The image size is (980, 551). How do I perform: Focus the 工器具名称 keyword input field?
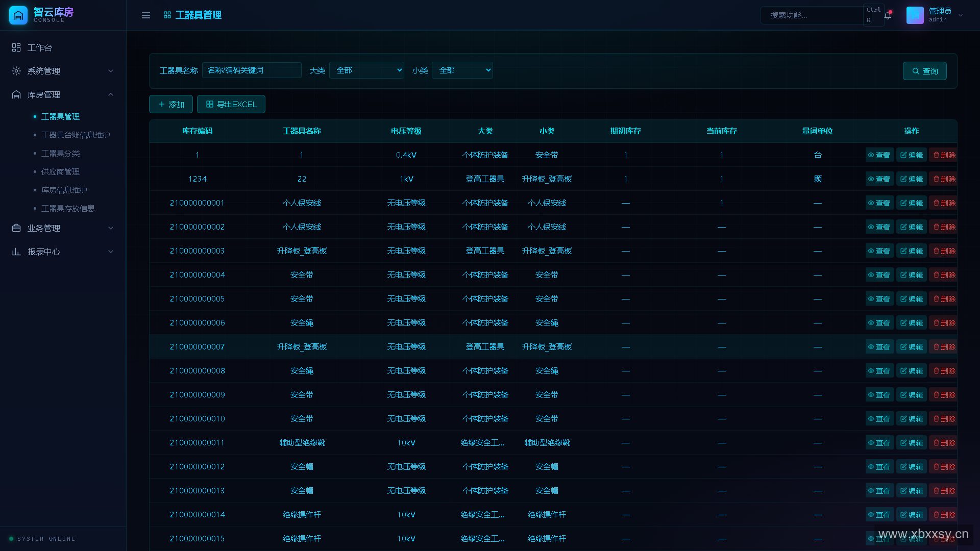point(252,70)
